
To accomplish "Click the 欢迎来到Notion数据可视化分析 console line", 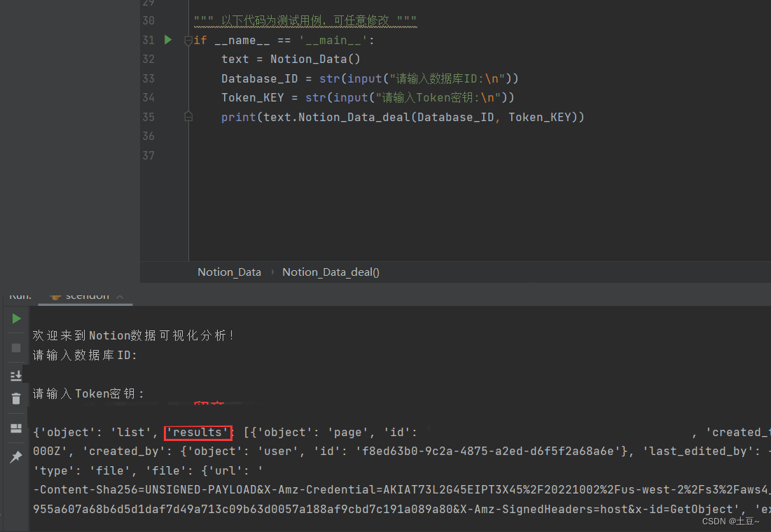I will [133, 335].
